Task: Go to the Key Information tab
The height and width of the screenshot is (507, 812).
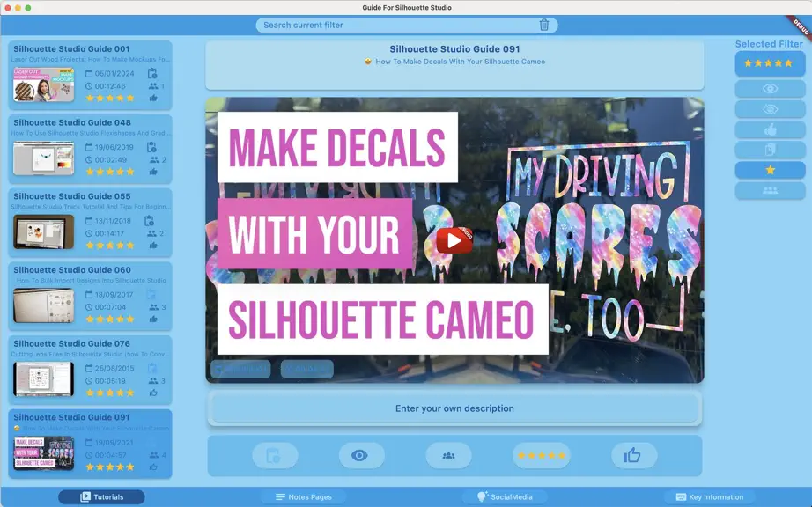Action: 710,496
